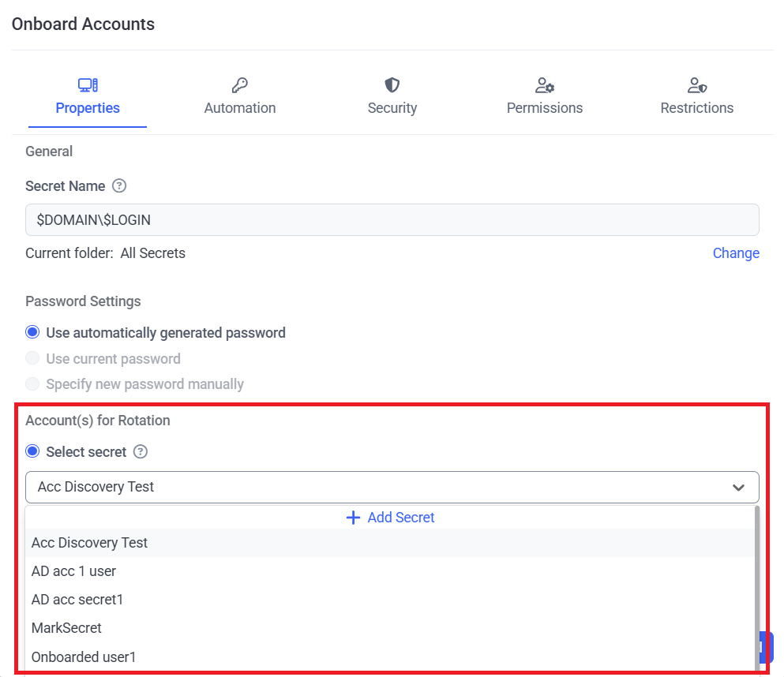Image resolution: width=784 pixels, height=677 pixels.
Task: Click help icon beside Select secret
Action: tap(141, 452)
